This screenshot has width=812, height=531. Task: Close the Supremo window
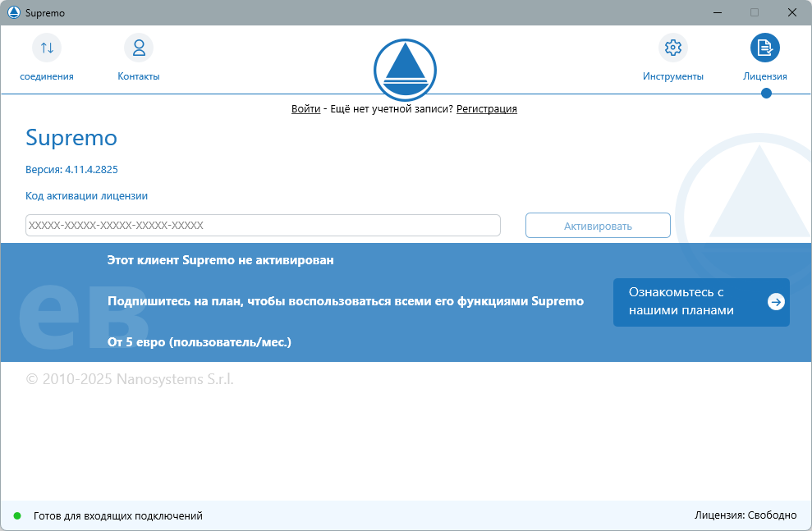tap(791, 12)
